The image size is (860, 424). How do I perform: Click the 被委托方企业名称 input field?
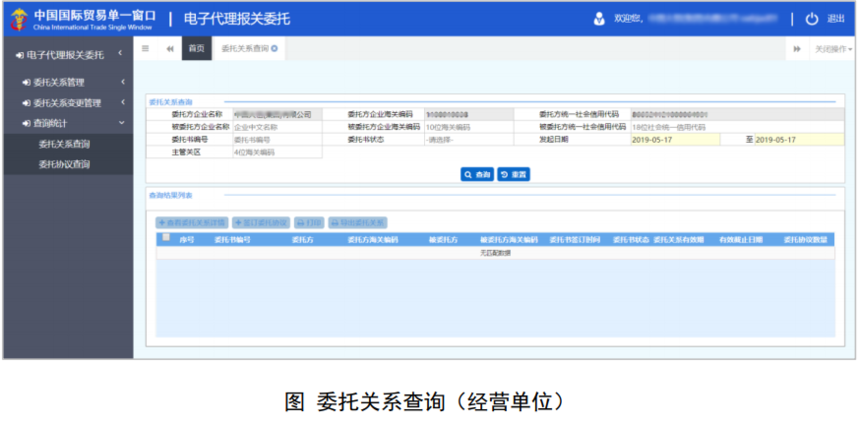click(276, 128)
